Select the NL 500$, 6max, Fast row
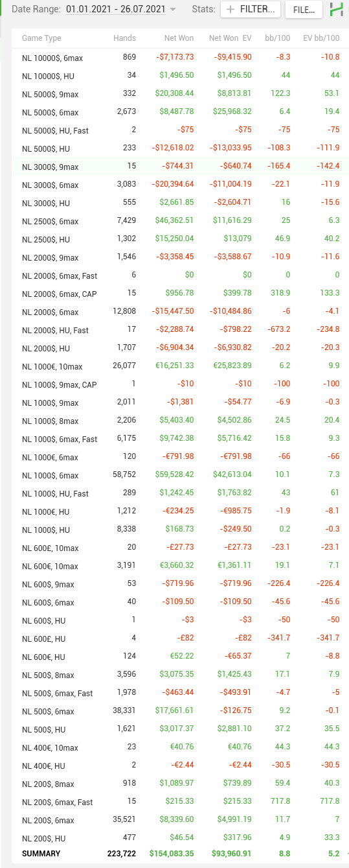This screenshot has height=868, width=349. pyautogui.click(x=180, y=693)
